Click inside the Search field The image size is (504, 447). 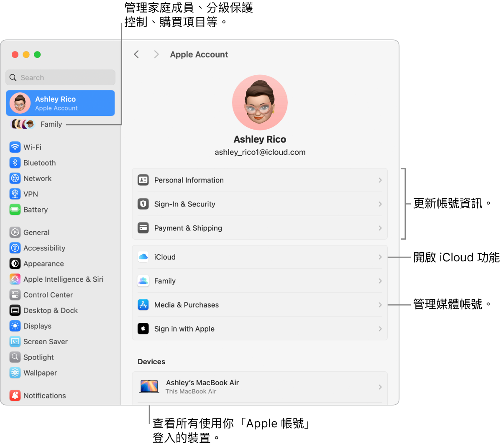pyautogui.click(x=60, y=77)
